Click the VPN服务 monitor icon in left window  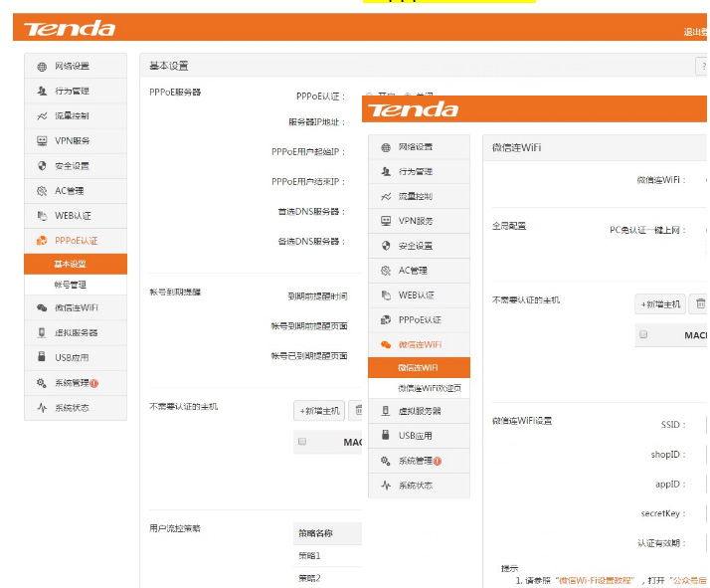[x=42, y=141]
